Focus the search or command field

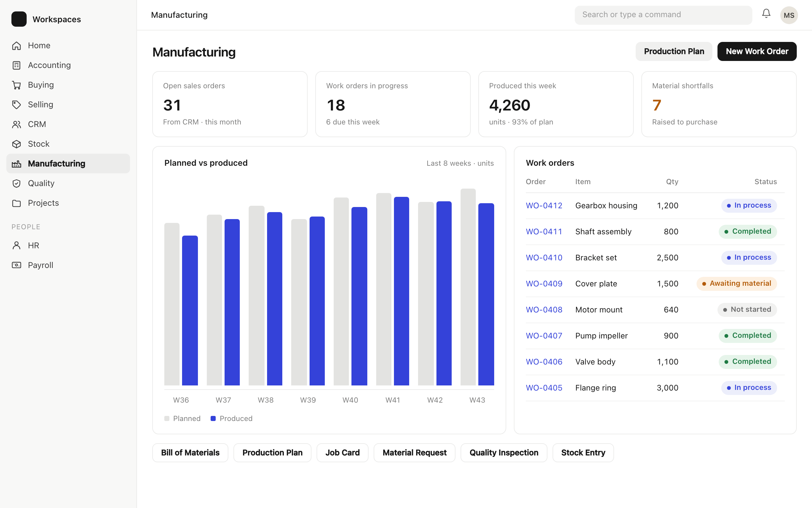pyautogui.click(x=663, y=15)
